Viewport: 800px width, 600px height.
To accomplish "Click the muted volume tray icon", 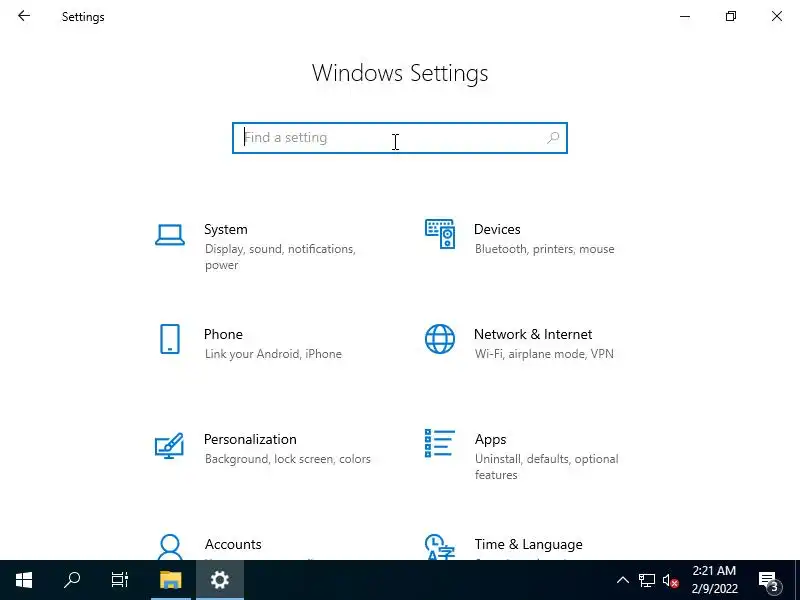I will point(670,581).
